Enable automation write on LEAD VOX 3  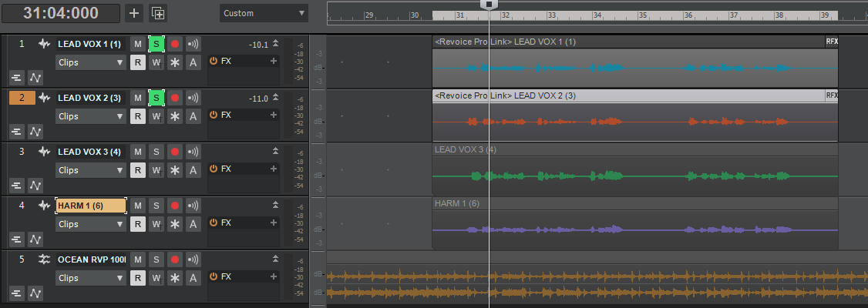(x=156, y=170)
